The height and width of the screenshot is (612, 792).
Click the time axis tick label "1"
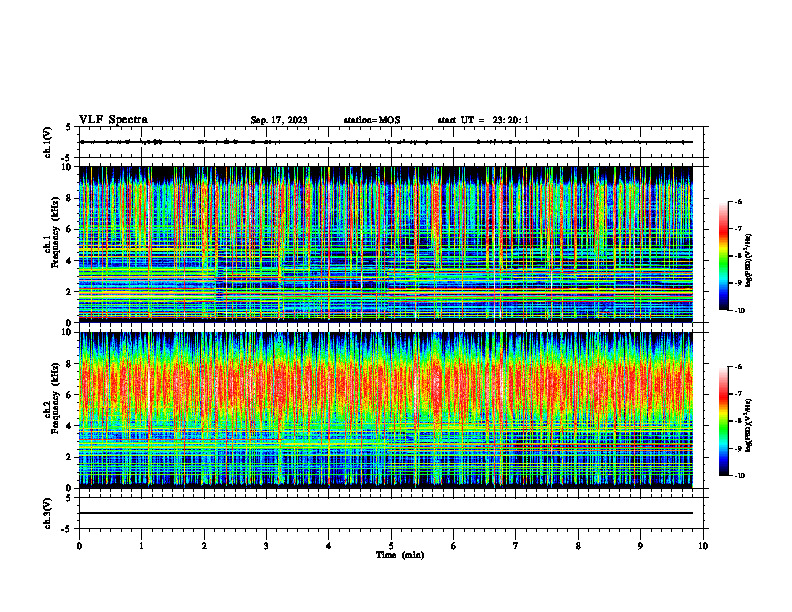click(x=141, y=546)
